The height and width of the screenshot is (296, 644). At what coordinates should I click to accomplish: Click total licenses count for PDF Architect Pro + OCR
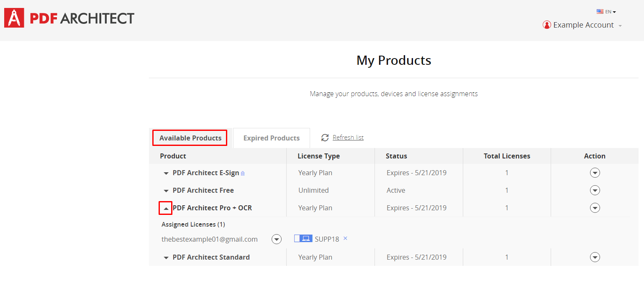coord(507,208)
